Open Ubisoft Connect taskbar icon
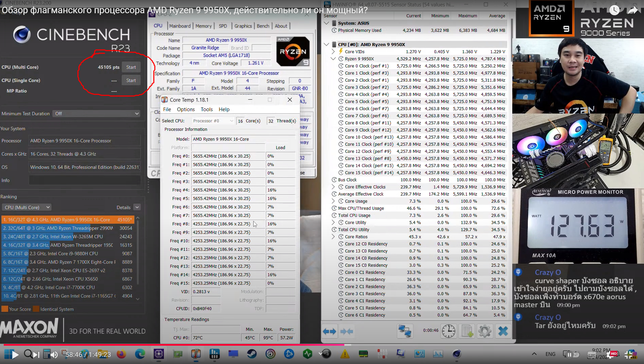Viewport: 644px width, 364px height. pos(270,354)
